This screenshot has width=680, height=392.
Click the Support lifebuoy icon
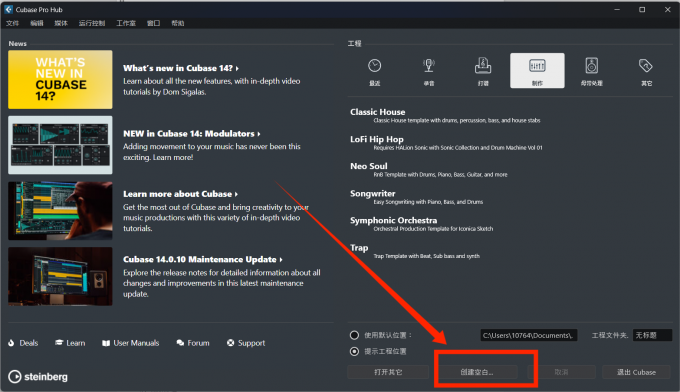click(230, 343)
